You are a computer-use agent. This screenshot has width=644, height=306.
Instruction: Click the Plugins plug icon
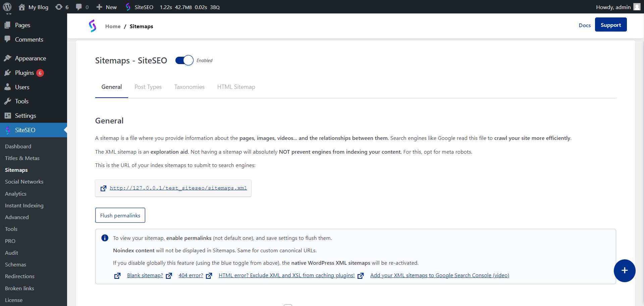pos(7,72)
